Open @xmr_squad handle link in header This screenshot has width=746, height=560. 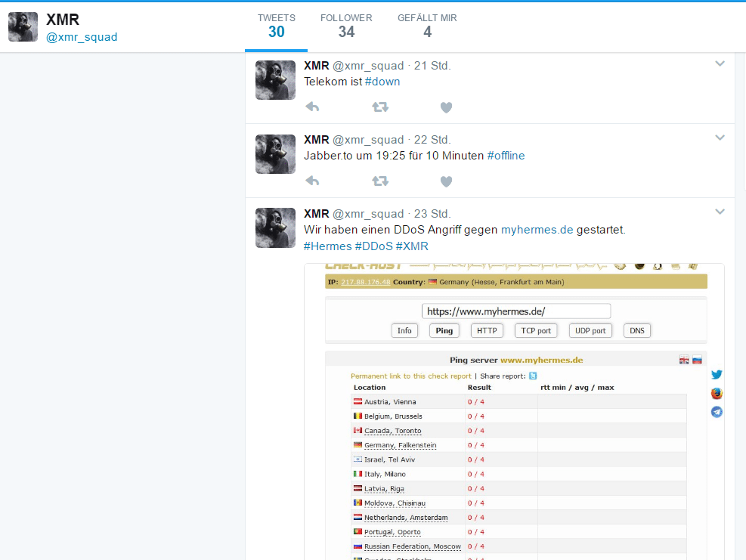click(x=82, y=37)
